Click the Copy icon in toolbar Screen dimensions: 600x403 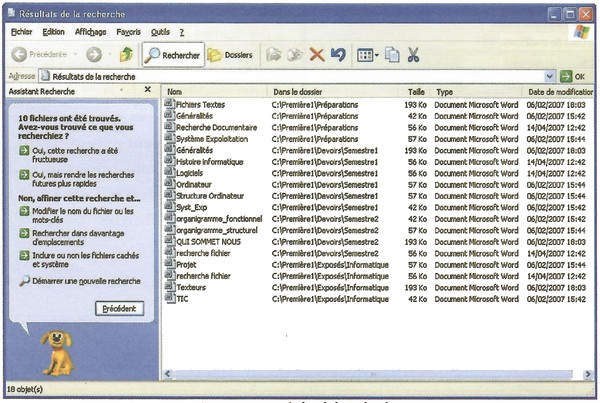click(x=392, y=55)
